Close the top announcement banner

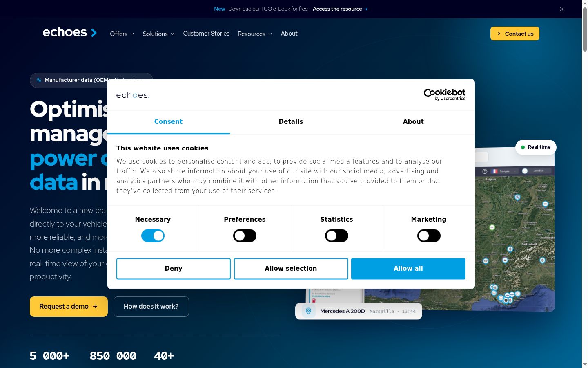tap(561, 9)
